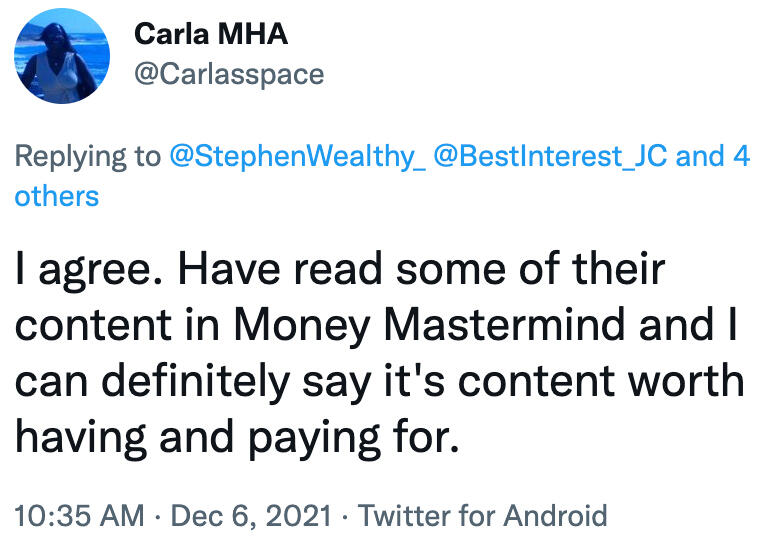Viewport: 764px width, 556px height.
Task: Click the @Carlasspace handle
Action: click(x=229, y=74)
